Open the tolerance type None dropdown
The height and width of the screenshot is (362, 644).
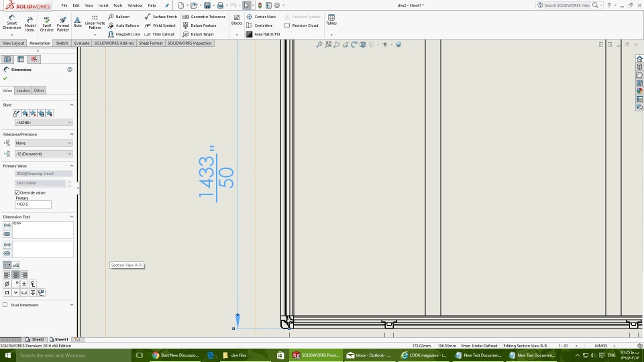pyautogui.click(x=44, y=143)
